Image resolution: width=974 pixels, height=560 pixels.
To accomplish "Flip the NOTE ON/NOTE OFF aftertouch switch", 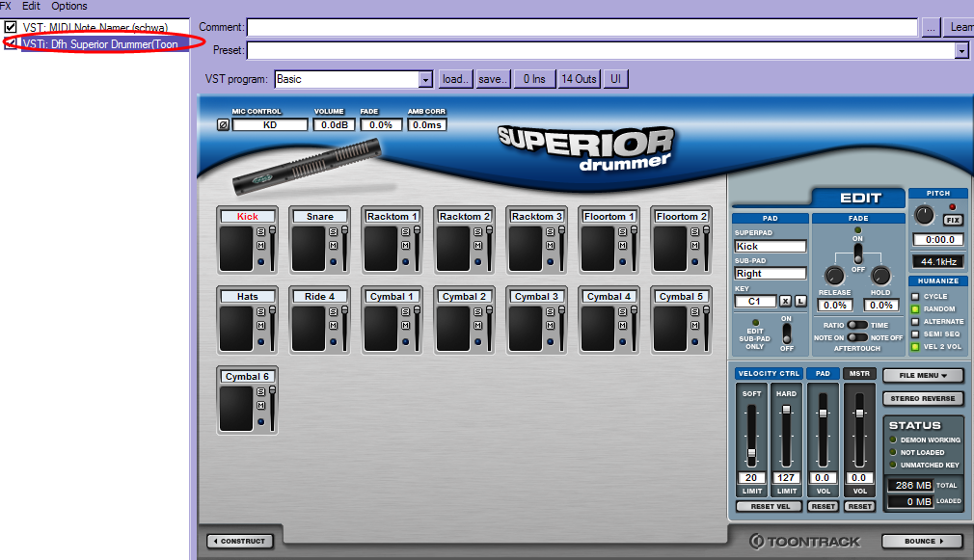I will coord(857,337).
